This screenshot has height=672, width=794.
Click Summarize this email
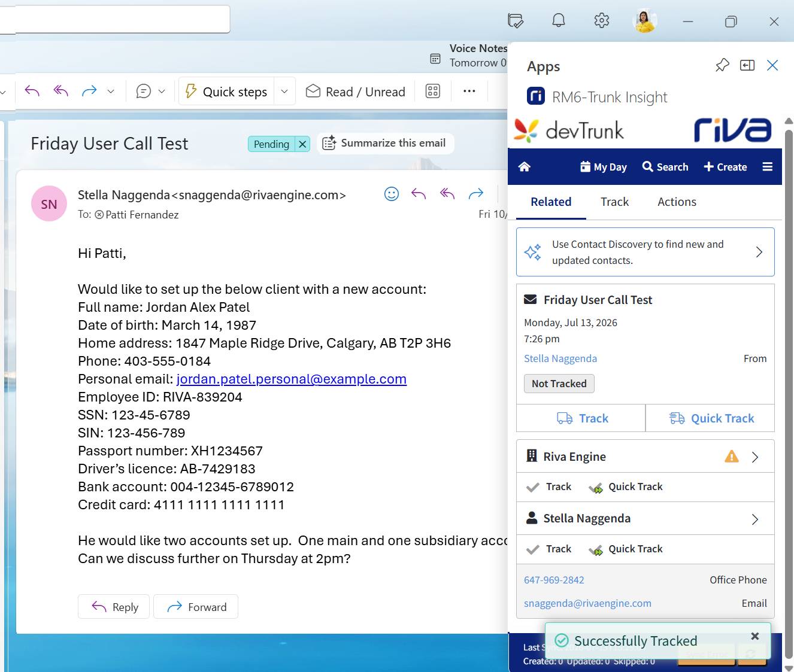385,143
